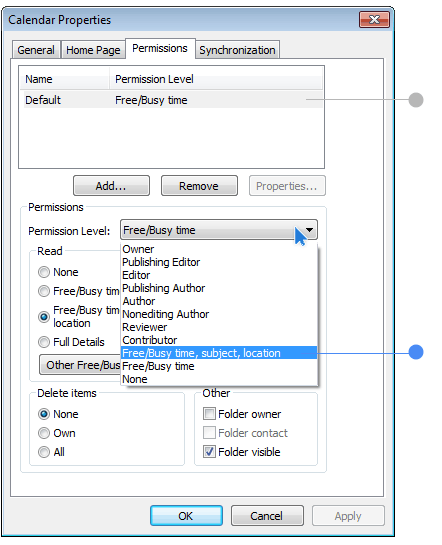This screenshot has height=545, width=442.
Task: Uncheck the Folder visible checkbox
Action: [209, 452]
